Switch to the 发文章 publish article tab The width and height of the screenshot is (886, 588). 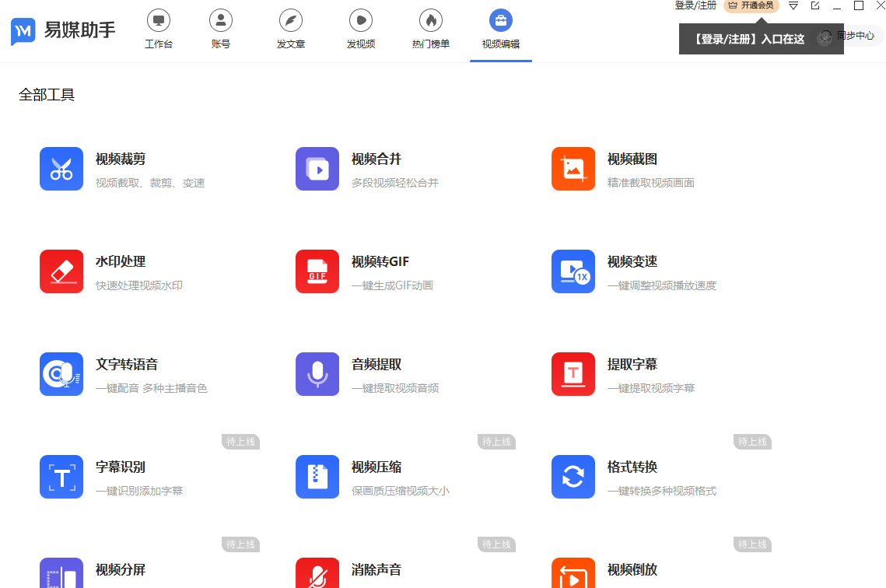point(290,30)
